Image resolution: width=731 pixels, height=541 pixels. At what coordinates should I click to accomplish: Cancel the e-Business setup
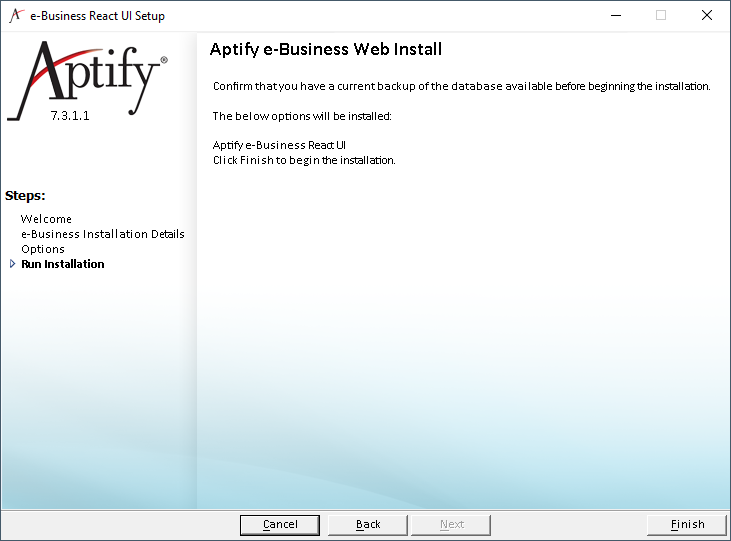coord(280,525)
